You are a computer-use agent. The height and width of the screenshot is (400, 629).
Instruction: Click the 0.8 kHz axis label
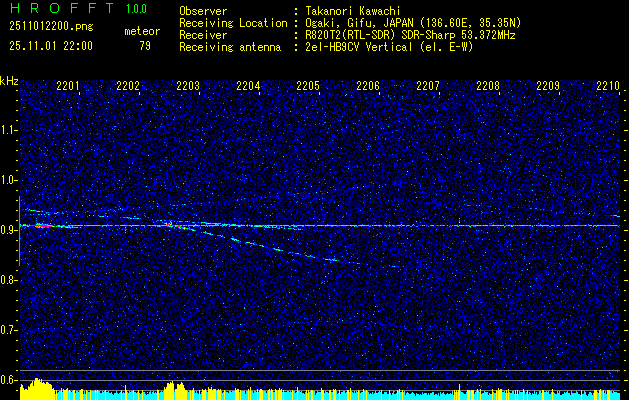9,280
